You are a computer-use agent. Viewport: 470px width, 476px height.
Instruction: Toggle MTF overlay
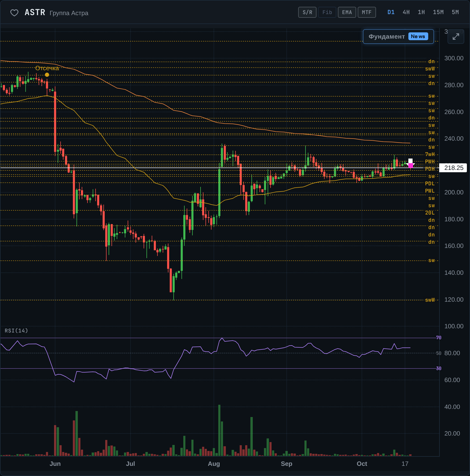click(367, 12)
